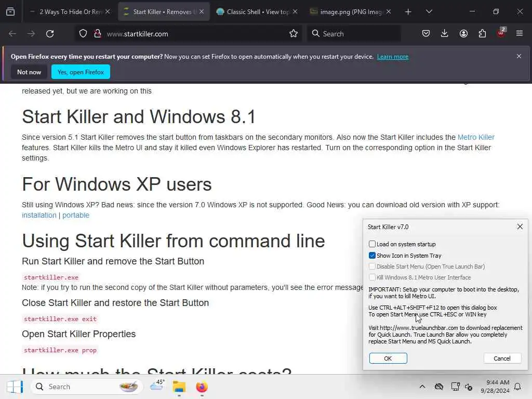Open the portable download link
Screen dimensions: 532x399
tap(76, 216)
